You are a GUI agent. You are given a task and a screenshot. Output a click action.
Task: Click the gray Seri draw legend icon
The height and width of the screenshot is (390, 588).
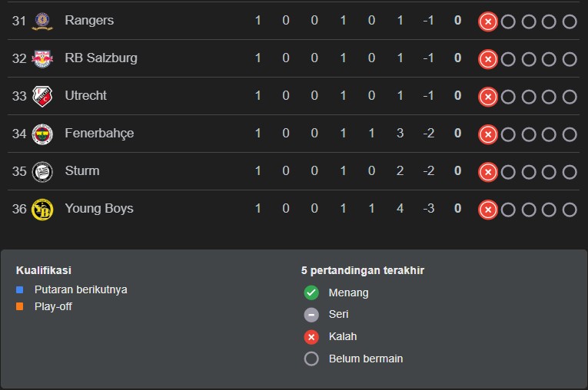(311, 315)
